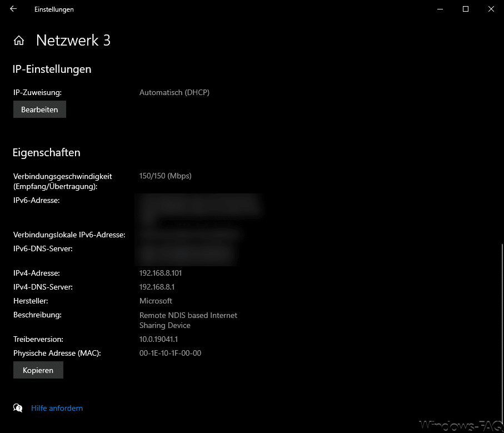This screenshot has height=433, width=504.
Task: Click the help chat bubble icon
Action: [18, 408]
